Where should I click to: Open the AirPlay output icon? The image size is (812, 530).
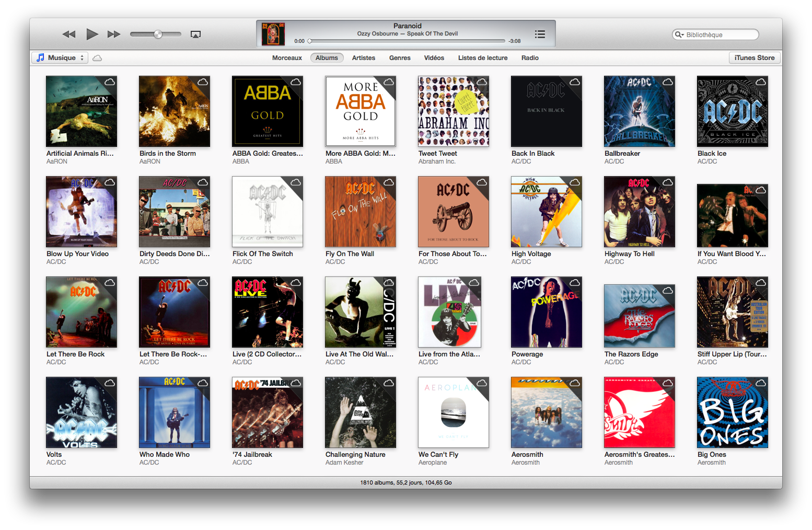195,34
